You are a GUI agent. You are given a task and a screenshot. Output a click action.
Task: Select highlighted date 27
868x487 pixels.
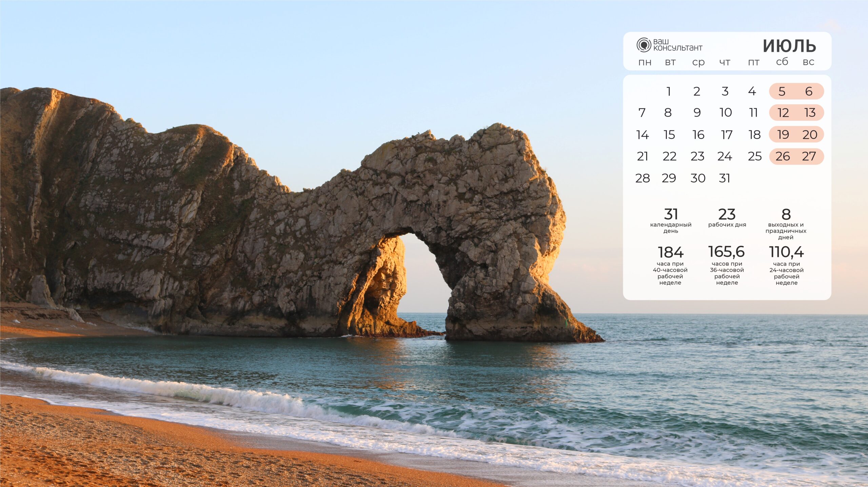[809, 157]
